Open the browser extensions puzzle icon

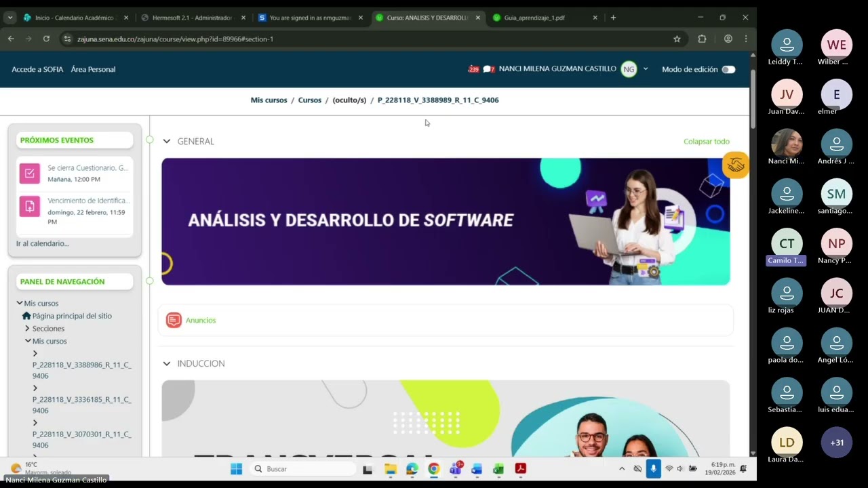click(702, 39)
